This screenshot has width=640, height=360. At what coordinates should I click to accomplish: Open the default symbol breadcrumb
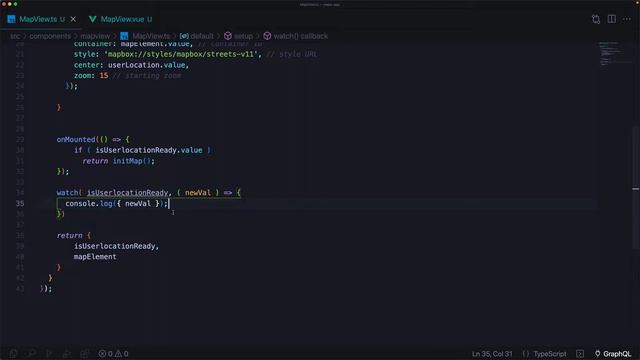(202, 36)
